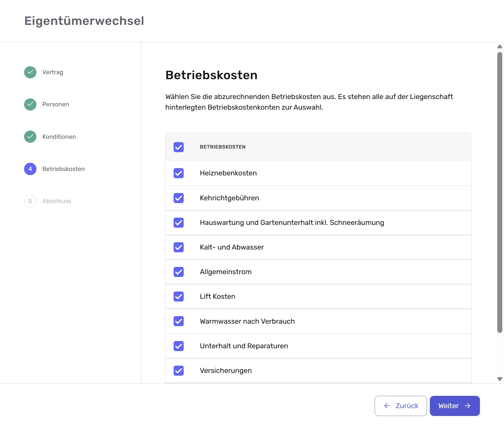This screenshot has height=428, width=504.
Task: Switch to the Konditionen step
Action: [59, 137]
